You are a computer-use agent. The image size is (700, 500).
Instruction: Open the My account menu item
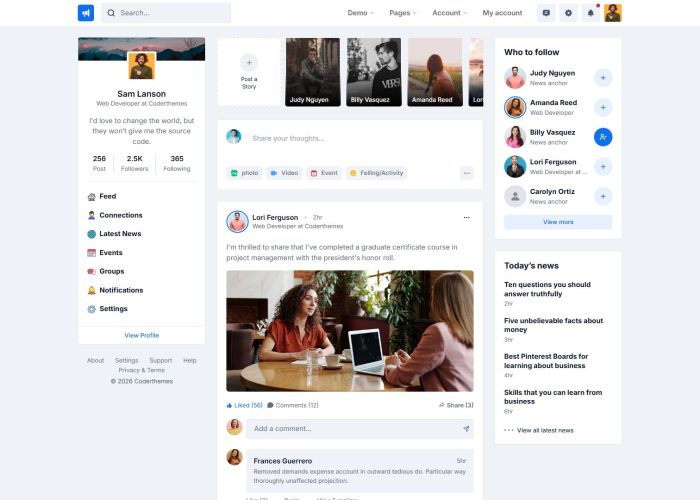point(502,13)
